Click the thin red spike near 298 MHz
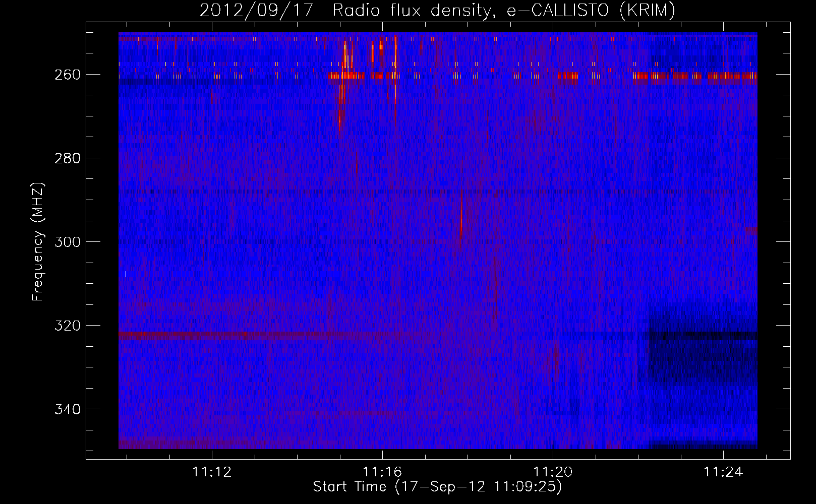This screenshot has height=504, width=816. coord(461,214)
